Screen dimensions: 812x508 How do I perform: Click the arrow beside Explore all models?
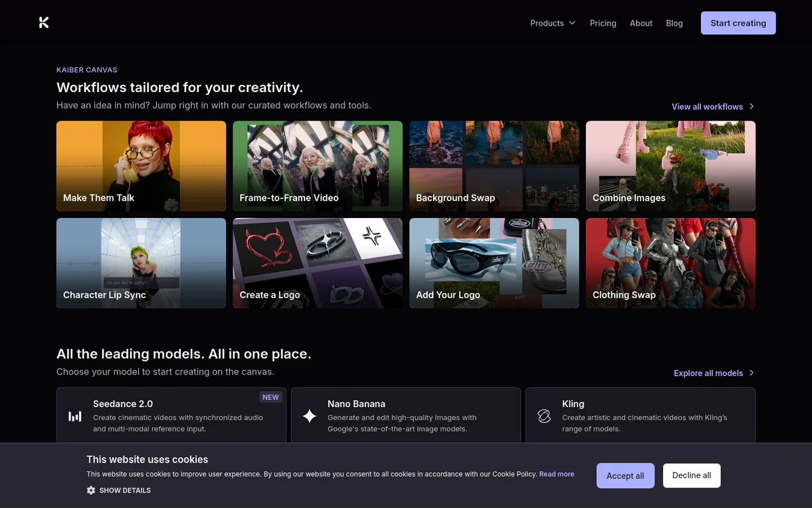coord(752,373)
